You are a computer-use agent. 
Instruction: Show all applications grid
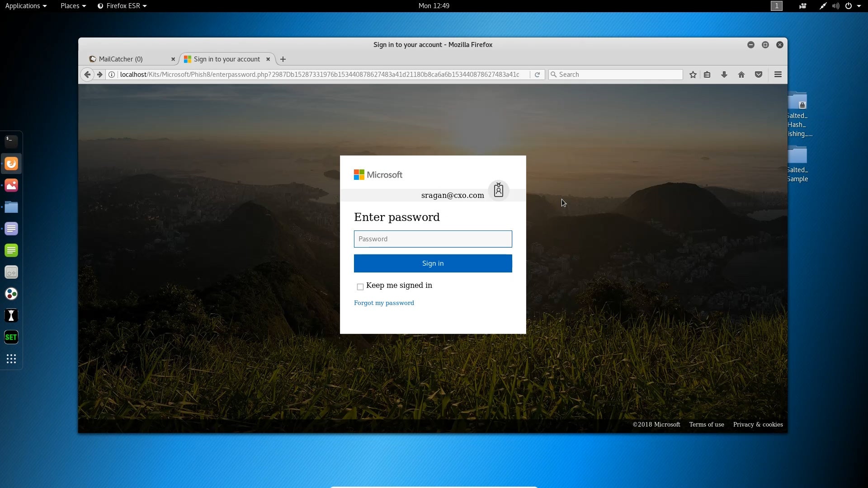point(11,359)
